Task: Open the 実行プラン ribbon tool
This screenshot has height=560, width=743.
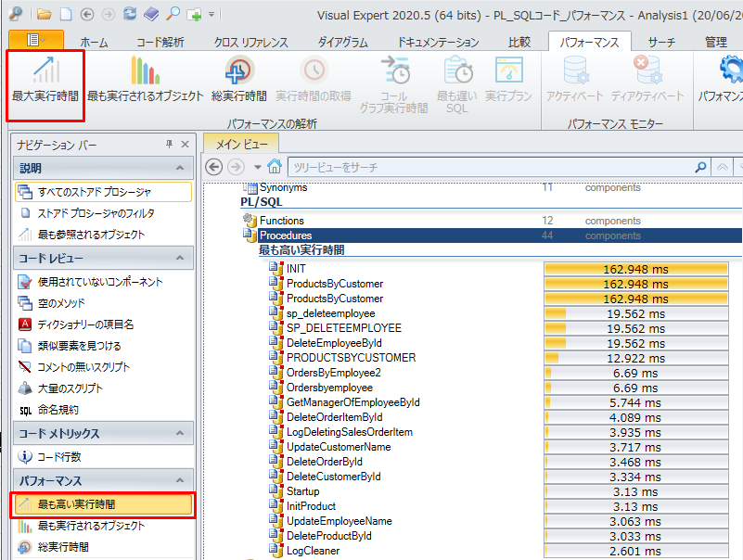Action: (x=508, y=79)
